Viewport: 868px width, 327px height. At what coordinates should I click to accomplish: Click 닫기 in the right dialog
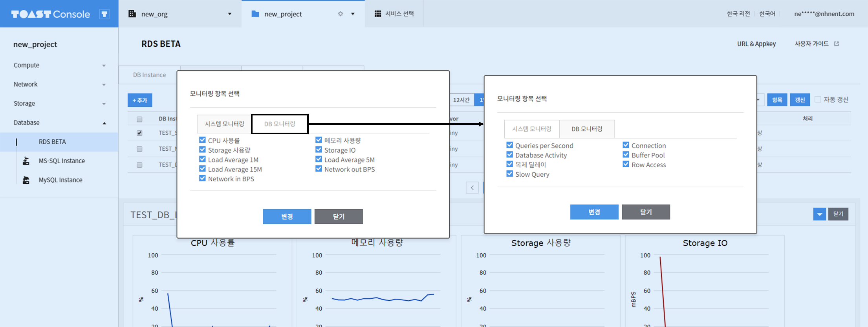(646, 212)
